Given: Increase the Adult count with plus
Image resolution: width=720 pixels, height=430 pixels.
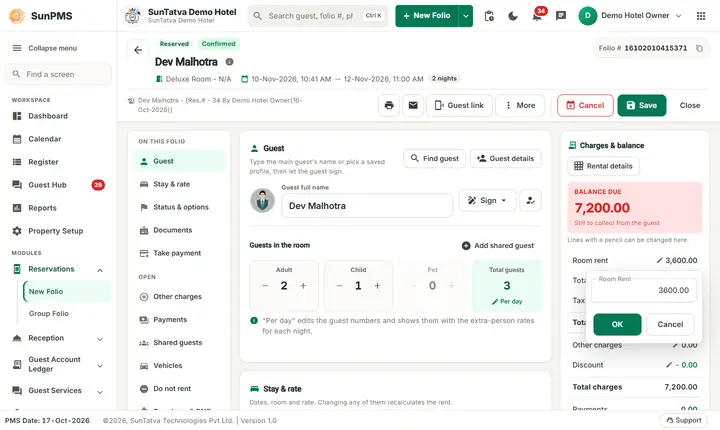Looking at the screenshot, I should 303,286.
